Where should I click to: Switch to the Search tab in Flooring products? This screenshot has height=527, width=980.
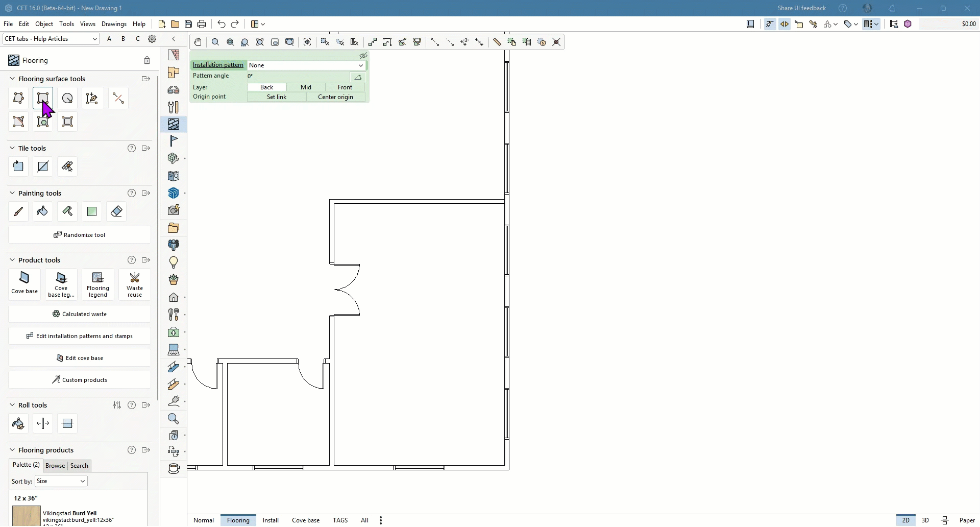pos(79,466)
